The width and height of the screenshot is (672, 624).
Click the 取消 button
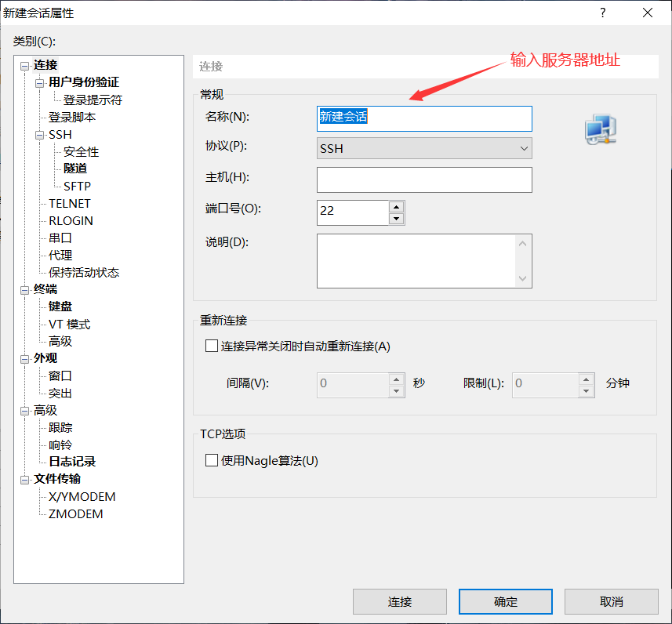point(612,601)
